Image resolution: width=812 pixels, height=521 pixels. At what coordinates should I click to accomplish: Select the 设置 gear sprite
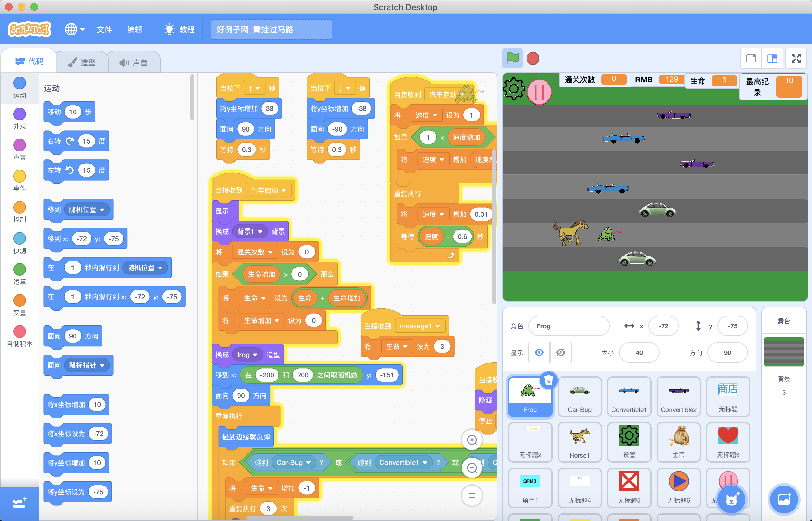coord(629,442)
